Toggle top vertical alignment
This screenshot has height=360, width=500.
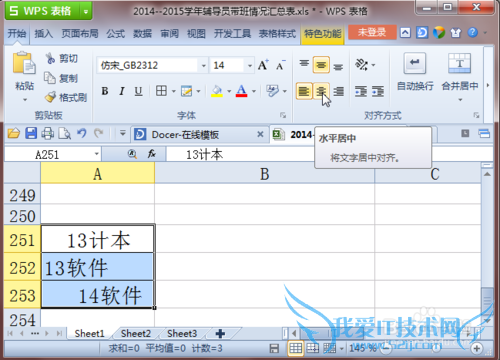pyautogui.click(x=304, y=64)
